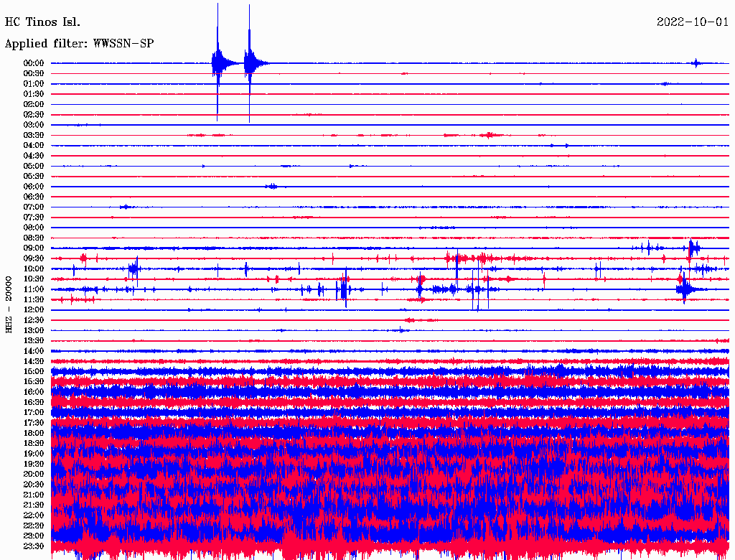Image resolution: width=735 pixels, height=560 pixels.
Task: Click the '21:30' time label
Action: click(34, 505)
